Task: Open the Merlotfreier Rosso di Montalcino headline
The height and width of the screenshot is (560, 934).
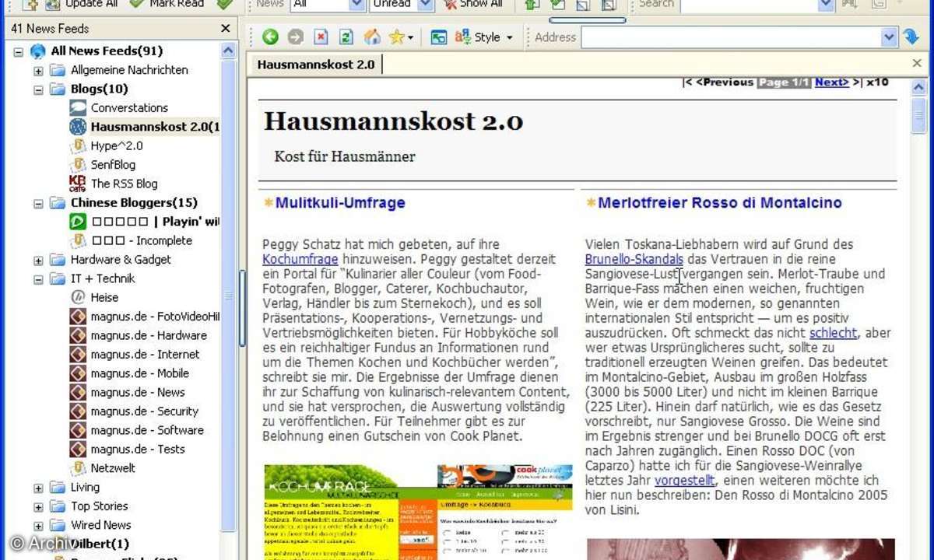Action: (720, 203)
